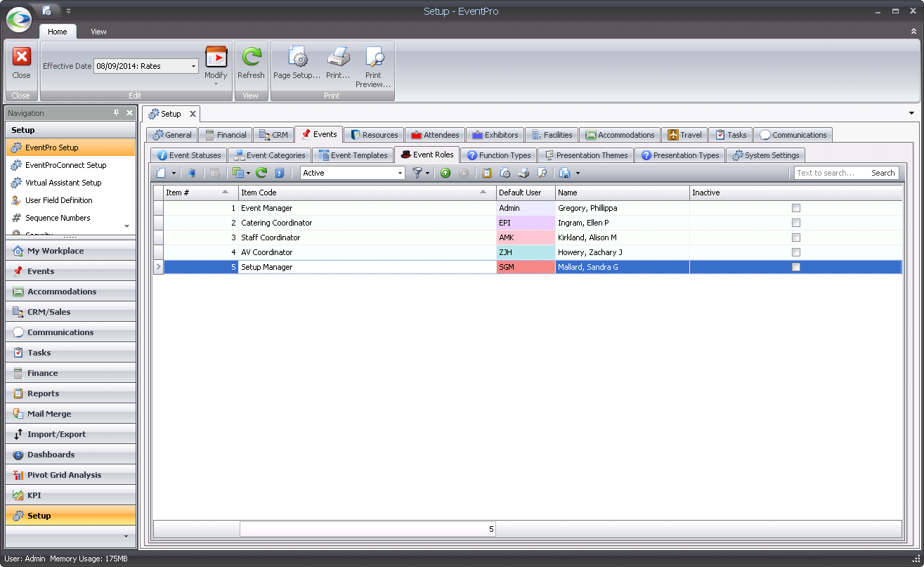Click the export save icon in grid toolbar
924x567 pixels.
pyautogui.click(x=565, y=173)
